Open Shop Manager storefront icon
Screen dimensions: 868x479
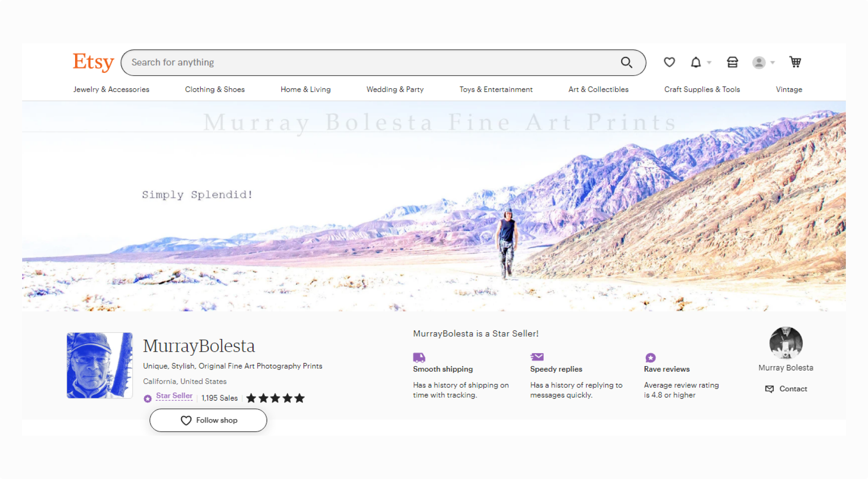click(732, 63)
